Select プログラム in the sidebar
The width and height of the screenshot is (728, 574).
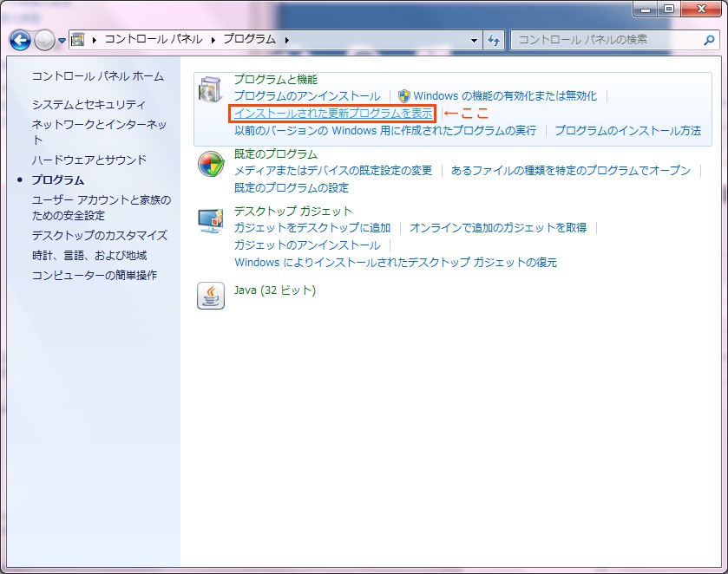click(57, 180)
